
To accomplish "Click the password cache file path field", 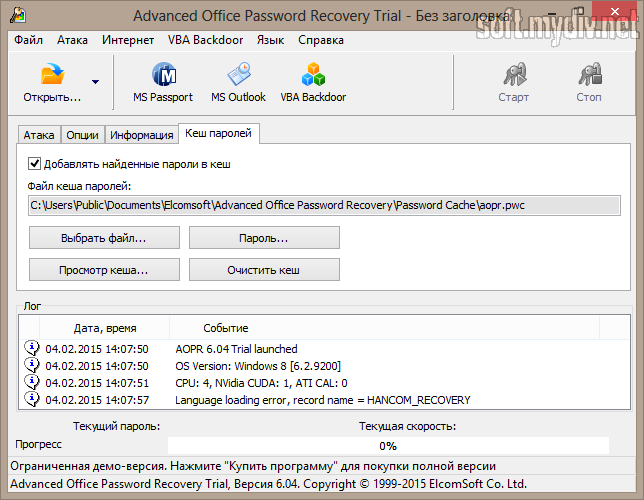I will tap(324, 205).
